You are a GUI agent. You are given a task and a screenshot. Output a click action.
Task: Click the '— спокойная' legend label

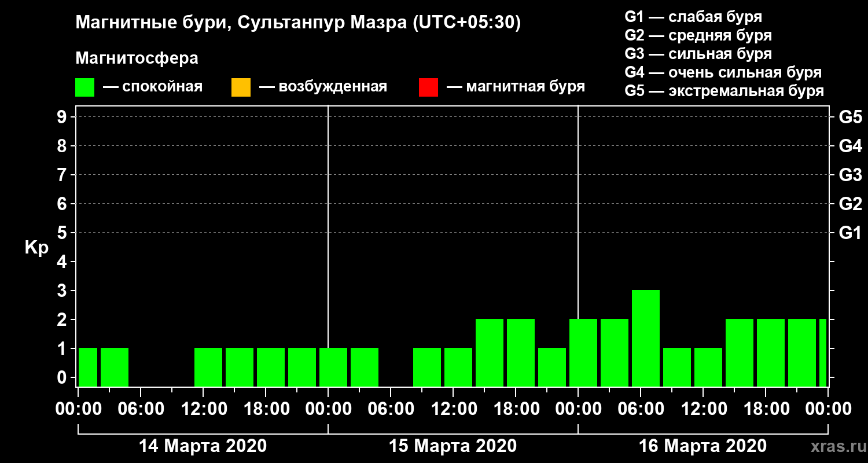(x=153, y=87)
